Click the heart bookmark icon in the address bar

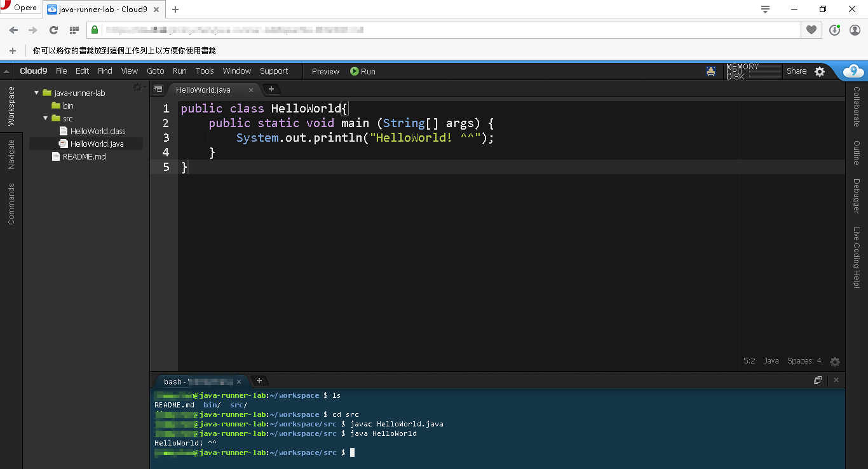pyautogui.click(x=811, y=30)
